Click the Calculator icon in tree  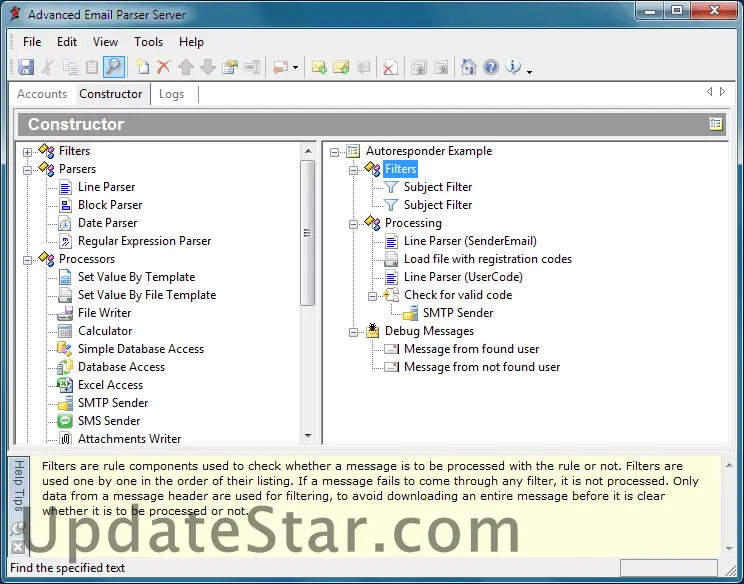point(65,331)
